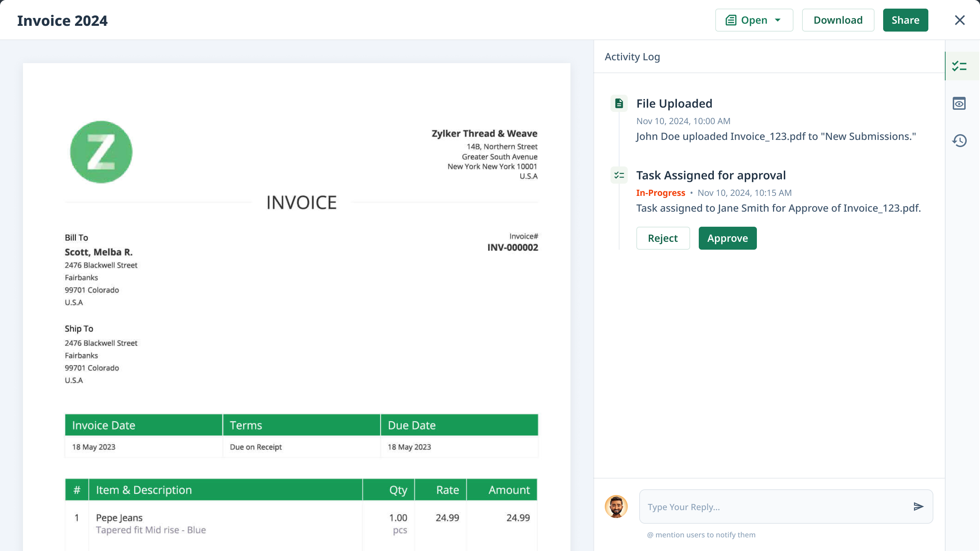Close the Invoice 2024 viewer
Screen dimensions: 980x551
(960, 20)
